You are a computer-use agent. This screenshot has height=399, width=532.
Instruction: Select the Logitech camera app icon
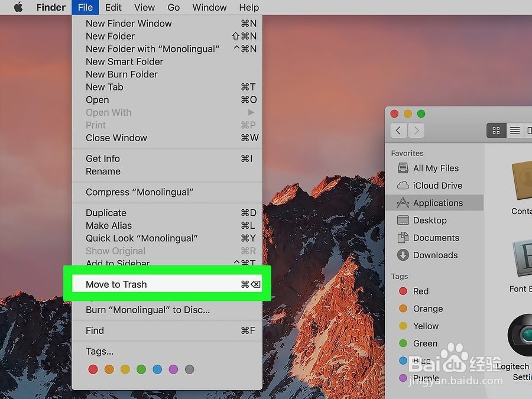pyautogui.click(x=520, y=335)
